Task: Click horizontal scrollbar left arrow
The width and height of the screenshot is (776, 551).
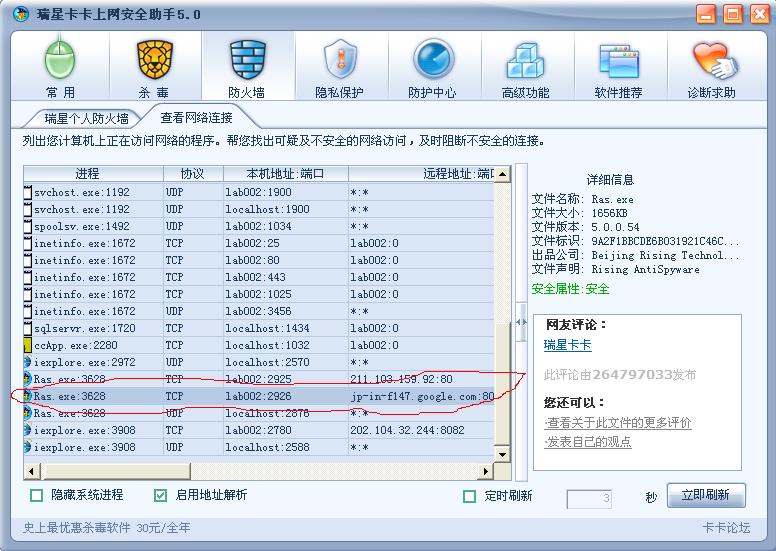Action: point(32,471)
